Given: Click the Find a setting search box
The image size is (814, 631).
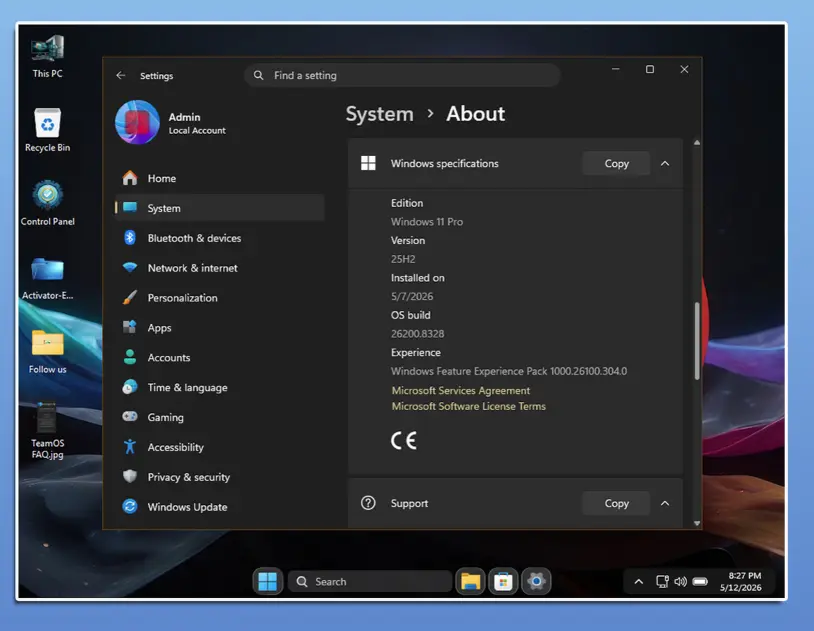Looking at the screenshot, I should click(402, 75).
